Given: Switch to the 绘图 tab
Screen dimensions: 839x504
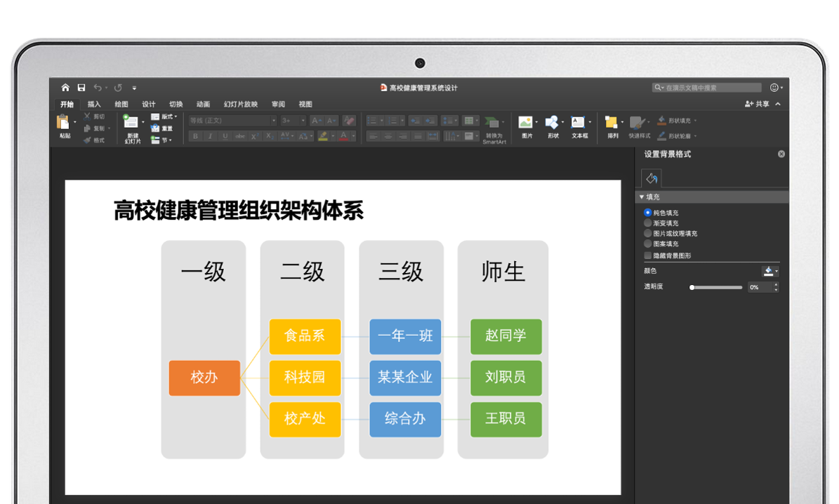Looking at the screenshot, I should pyautogui.click(x=121, y=105).
